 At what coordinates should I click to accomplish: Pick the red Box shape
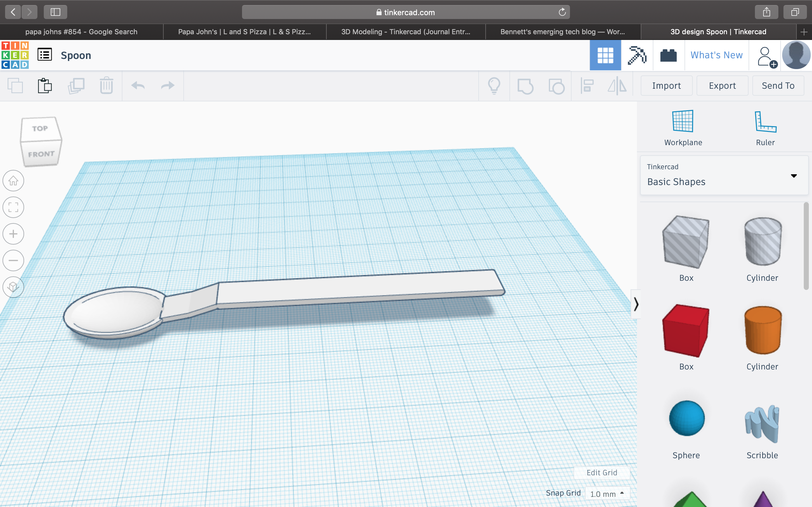tap(686, 330)
